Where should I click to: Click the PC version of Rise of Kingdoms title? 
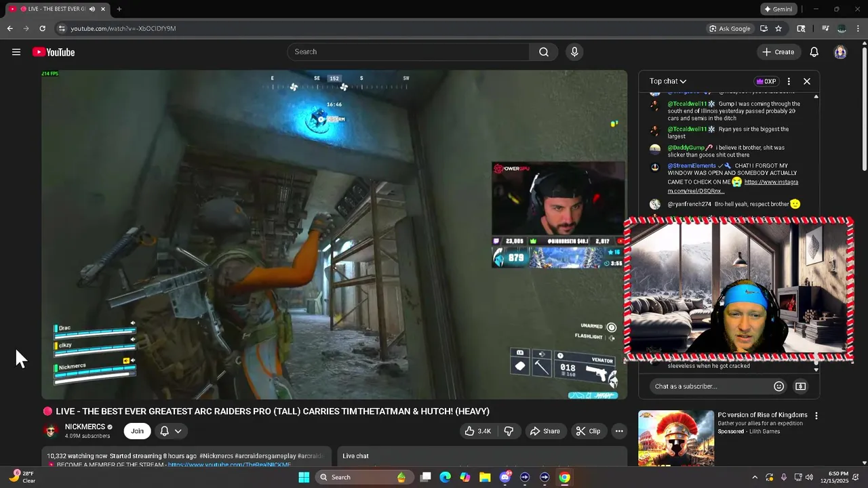[762, 415]
